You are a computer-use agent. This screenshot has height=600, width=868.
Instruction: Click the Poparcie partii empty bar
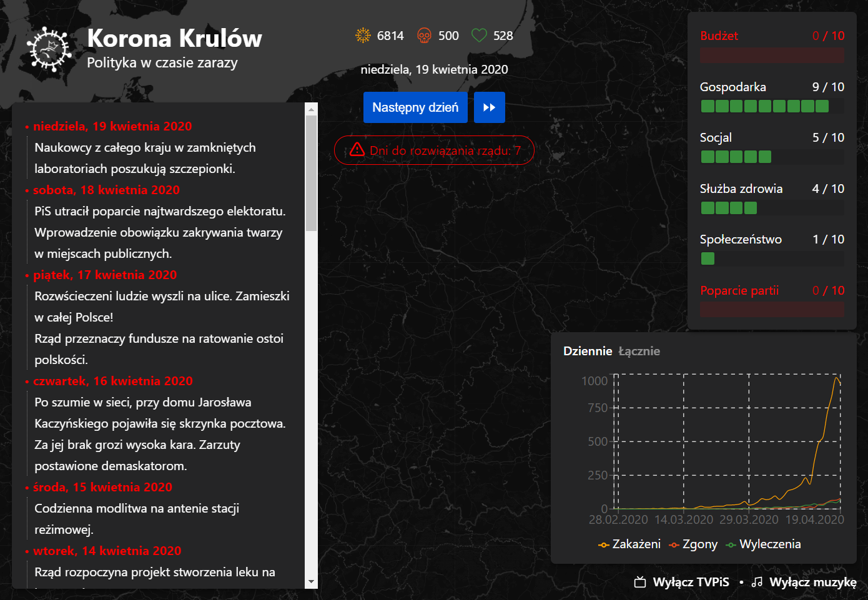click(x=772, y=310)
